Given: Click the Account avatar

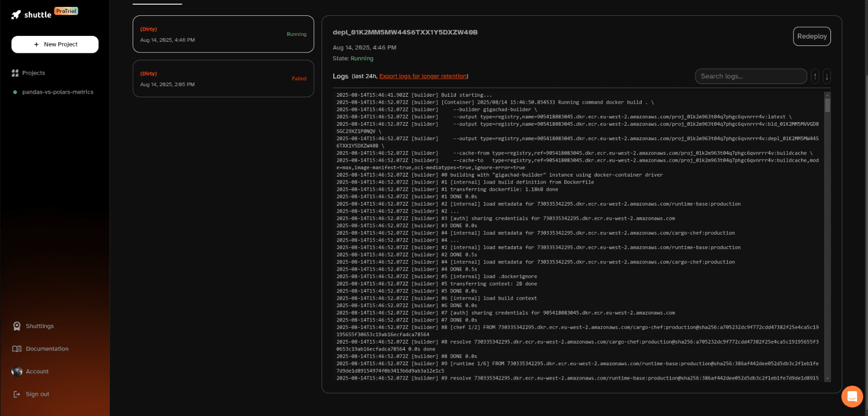Looking at the screenshot, I should click(x=17, y=372).
